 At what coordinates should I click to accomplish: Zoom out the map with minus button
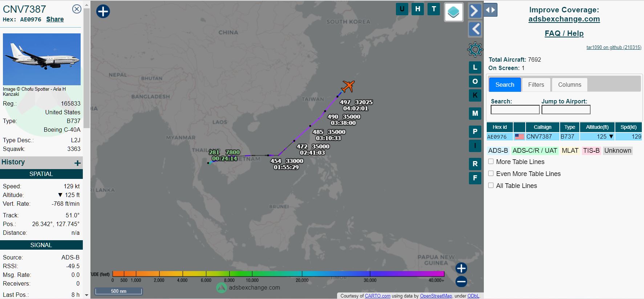(x=461, y=281)
